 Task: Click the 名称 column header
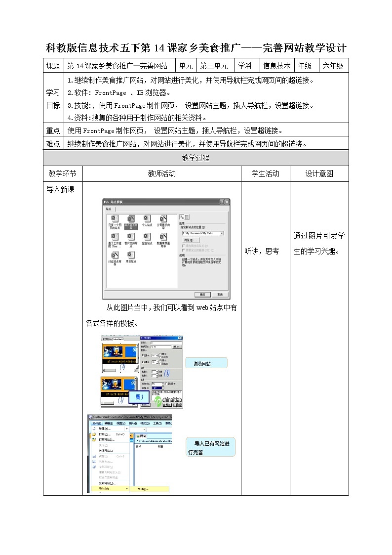(139, 446)
